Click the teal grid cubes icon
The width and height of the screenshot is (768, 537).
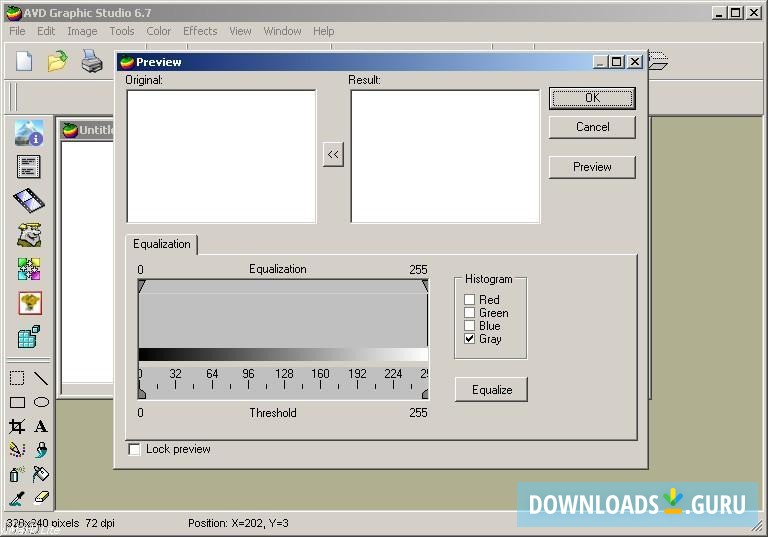28,337
